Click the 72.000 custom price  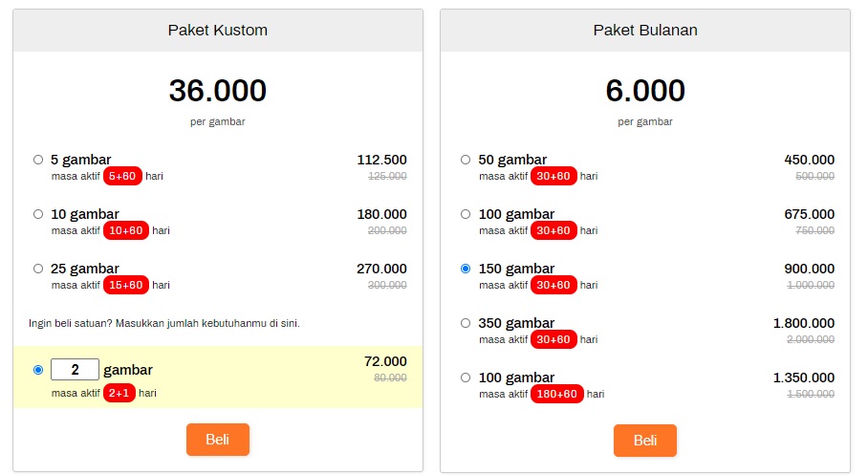[385, 361]
